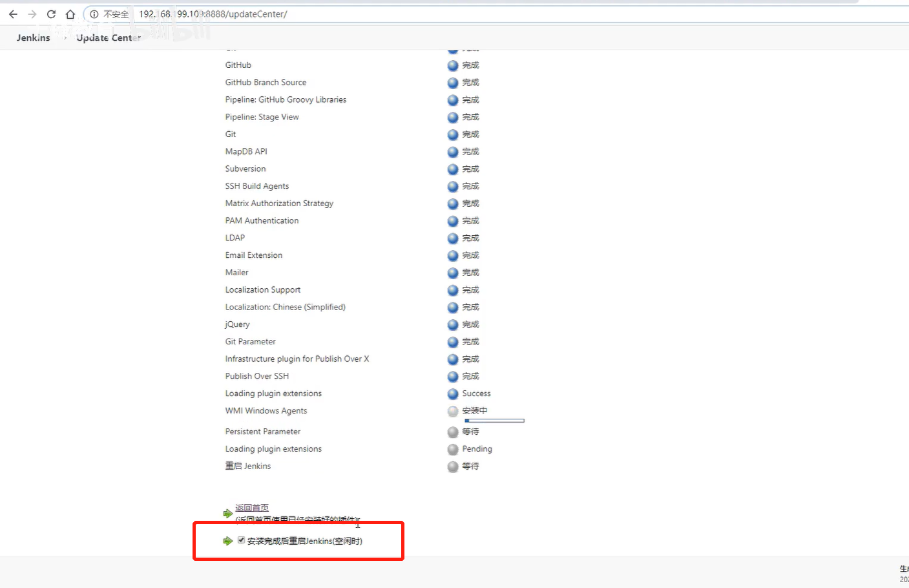909x588 pixels.
Task: Open the Update Center breadcrumb
Action: [109, 38]
